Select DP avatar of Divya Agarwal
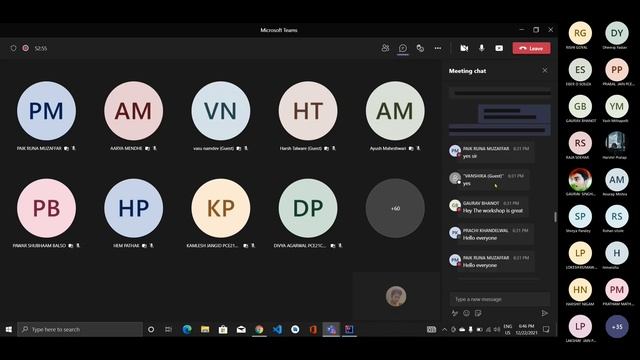 pyautogui.click(x=308, y=208)
